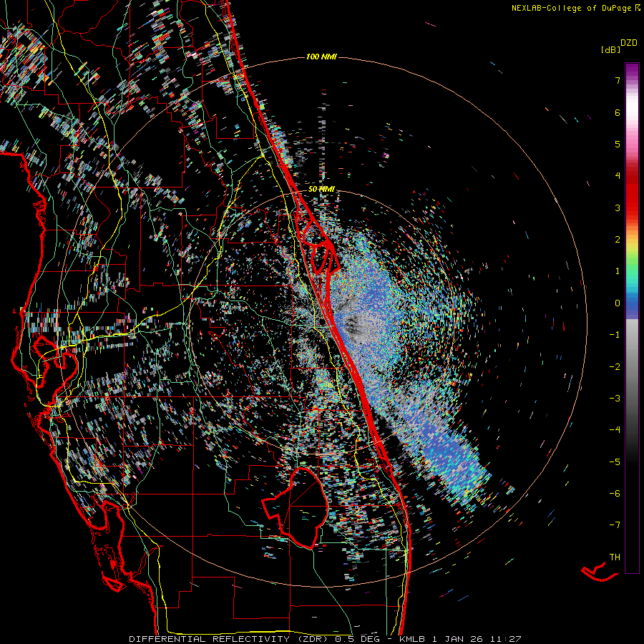Click the [dB] unit label

pyautogui.click(x=611, y=49)
